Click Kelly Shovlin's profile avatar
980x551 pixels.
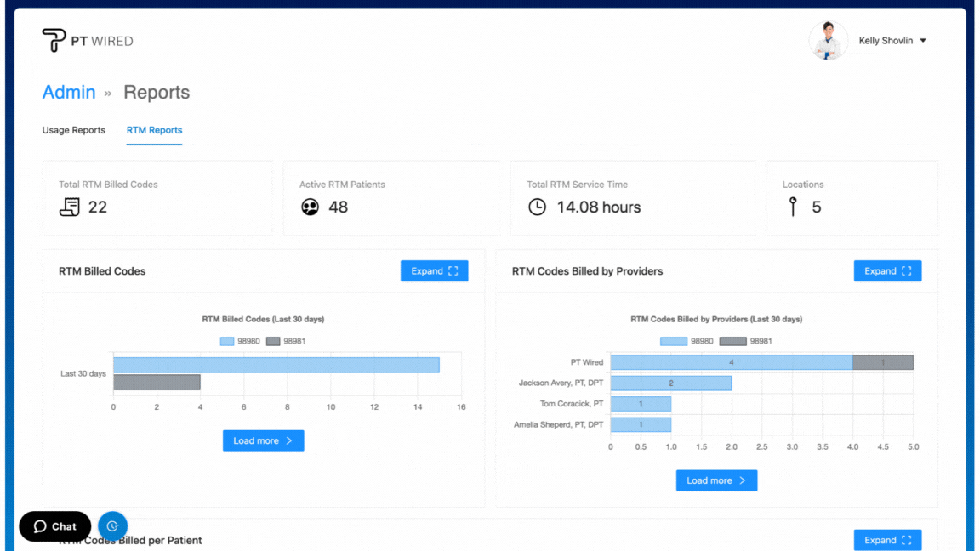point(828,41)
